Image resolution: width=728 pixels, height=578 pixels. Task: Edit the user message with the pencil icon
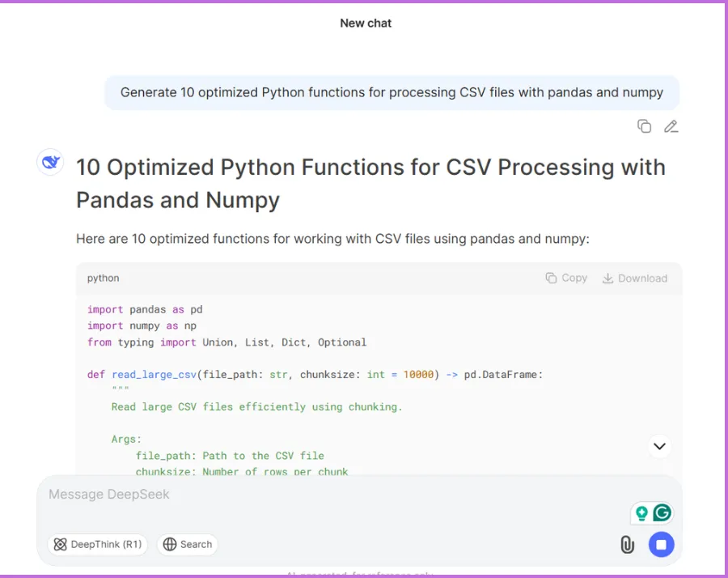coord(671,126)
